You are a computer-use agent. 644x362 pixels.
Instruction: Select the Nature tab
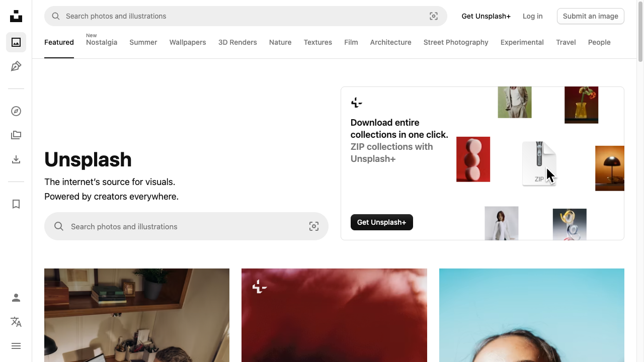tap(280, 42)
